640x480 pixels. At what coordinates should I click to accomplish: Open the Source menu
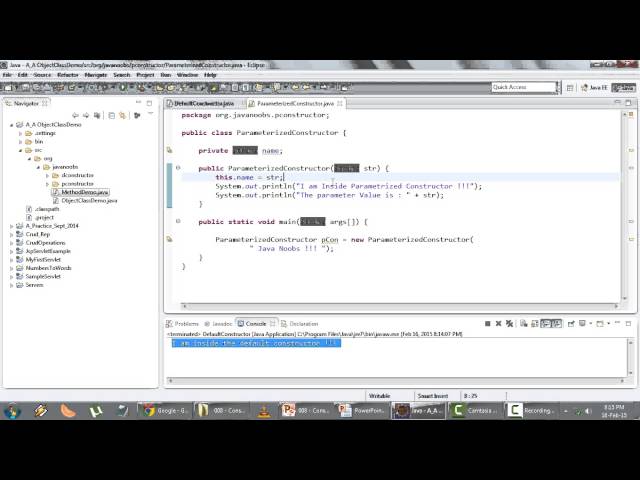pyautogui.click(x=42, y=75)
